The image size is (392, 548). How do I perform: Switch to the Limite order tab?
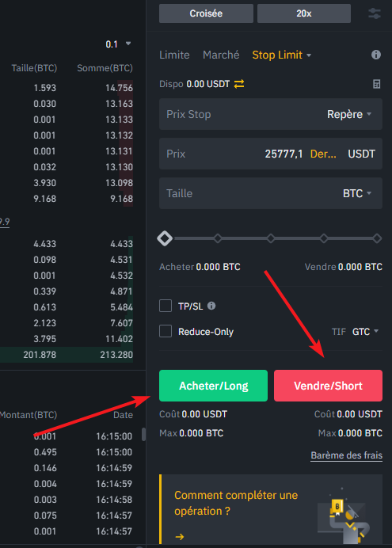point(174,55)
